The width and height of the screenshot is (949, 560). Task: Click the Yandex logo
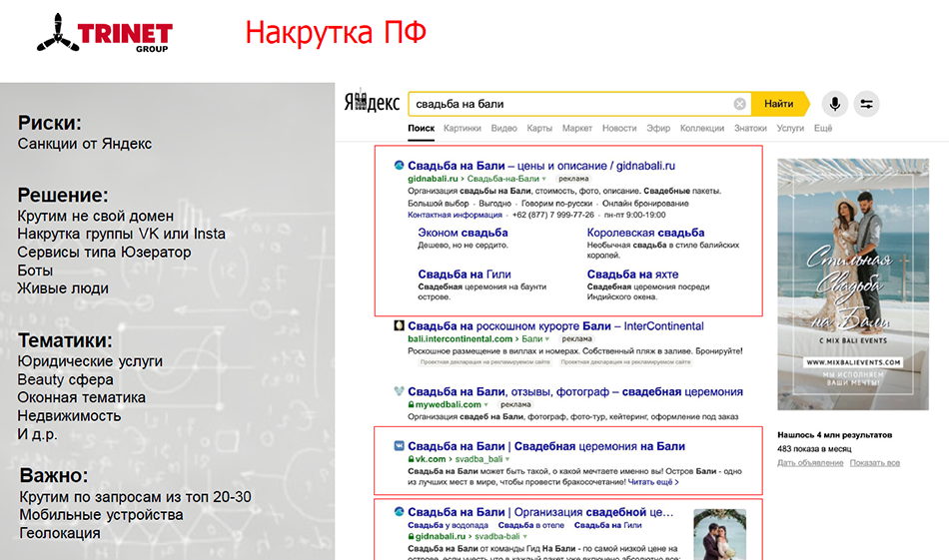click(x=372, y=102)
